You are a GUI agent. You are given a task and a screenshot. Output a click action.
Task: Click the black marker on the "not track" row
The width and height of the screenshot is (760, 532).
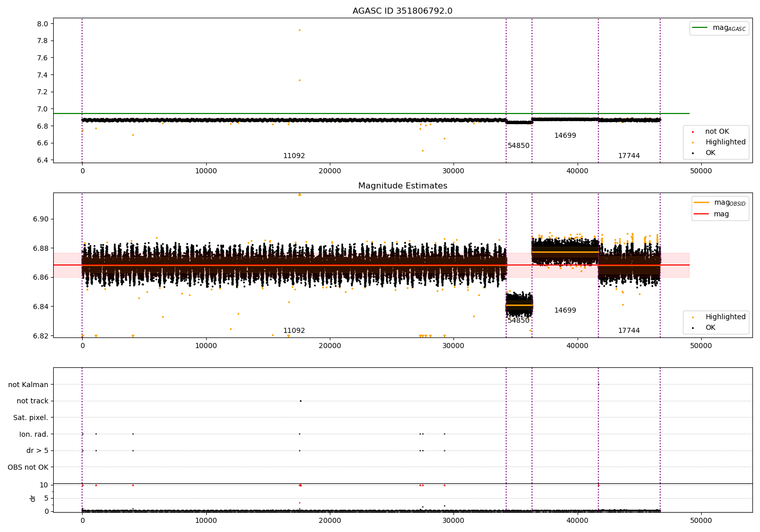pos(300,401)
